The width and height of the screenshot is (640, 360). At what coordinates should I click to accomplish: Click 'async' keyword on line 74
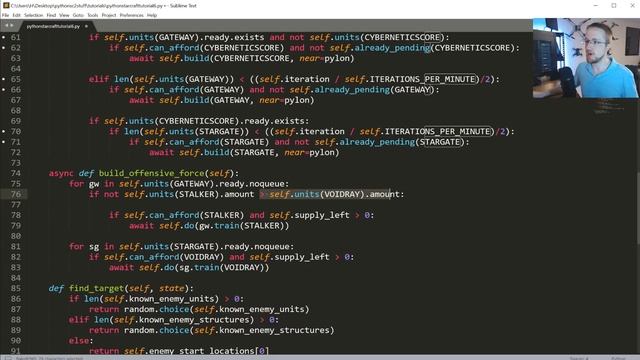[x=61, y=173]
